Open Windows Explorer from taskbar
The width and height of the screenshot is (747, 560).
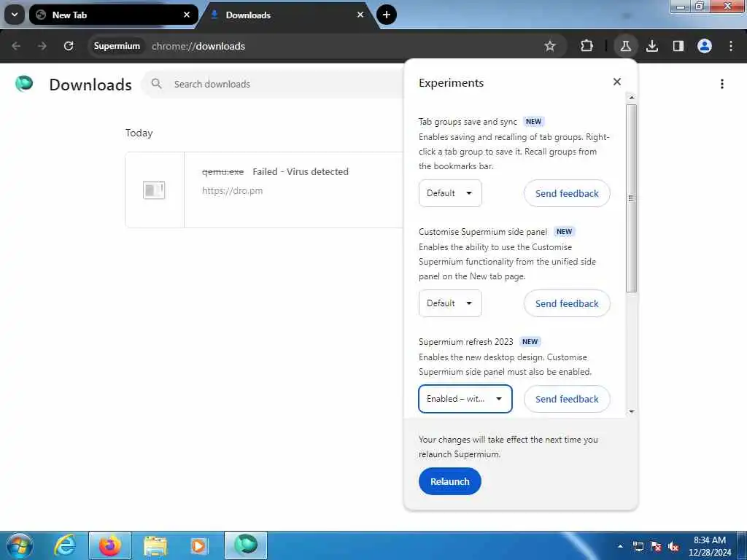tap(155, 545)
